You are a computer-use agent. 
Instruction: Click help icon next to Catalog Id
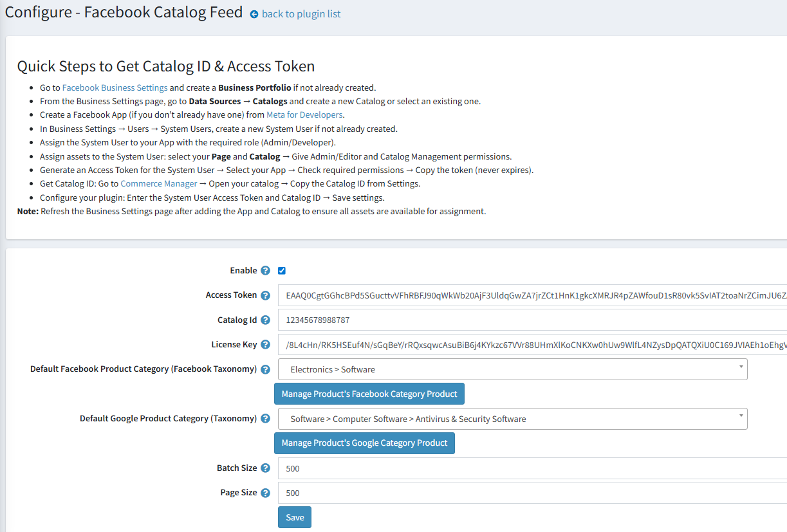265,320
